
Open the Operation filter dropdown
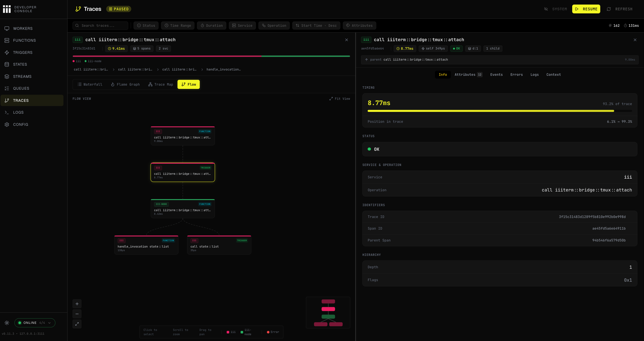274,26
